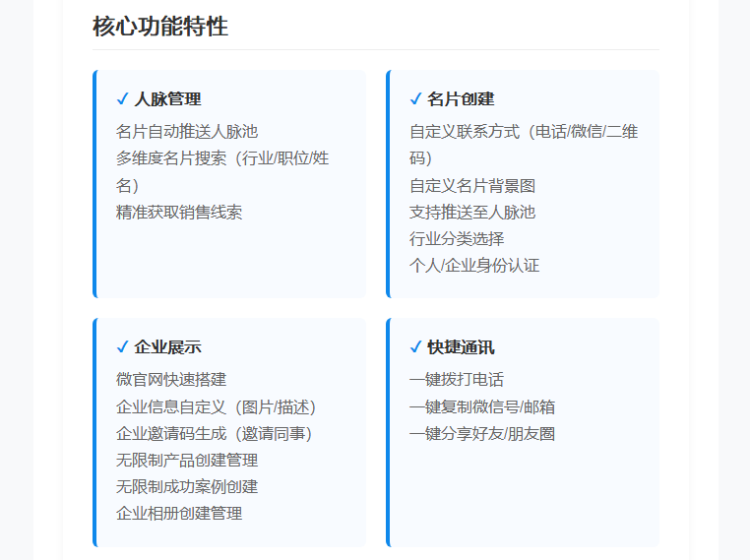The height and width of the screenshot is (560, 750).
Task: Click the text 名片自动推送人脉池
Action: pyautogui.click(x=187, y=132)
